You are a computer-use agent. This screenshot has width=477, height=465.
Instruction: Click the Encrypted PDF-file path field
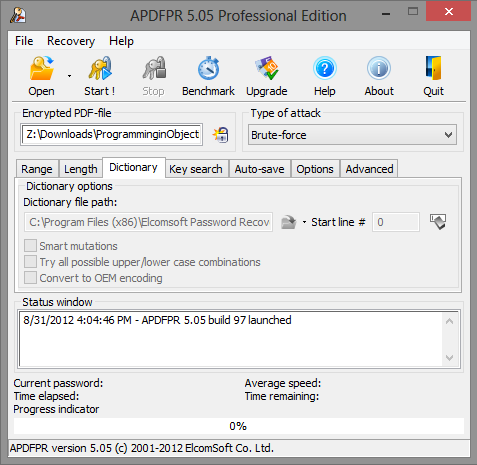[x=112, y=134]
